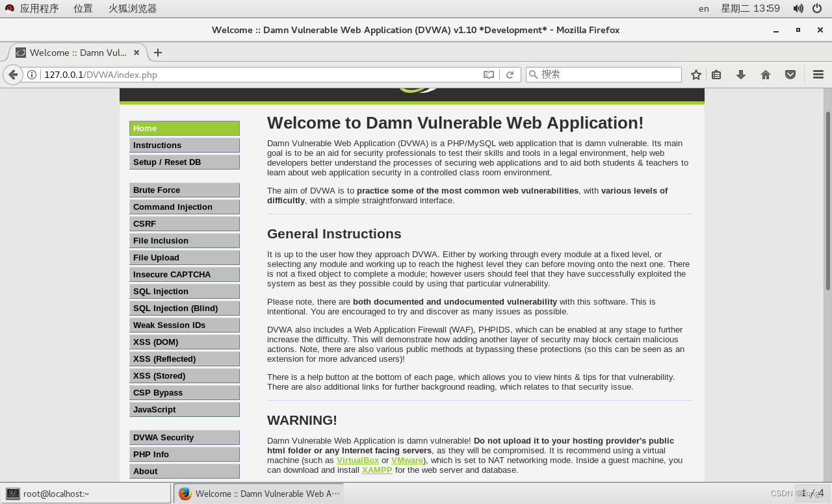Image resolution: width=832 pixels, height=504 pixels.
Task: Open Firefox hamburger menu
Action: (x=818, y=75)
